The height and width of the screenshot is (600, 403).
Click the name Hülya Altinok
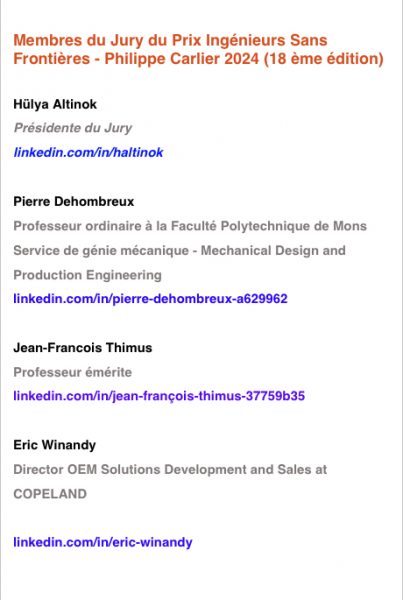click(55, 104)
